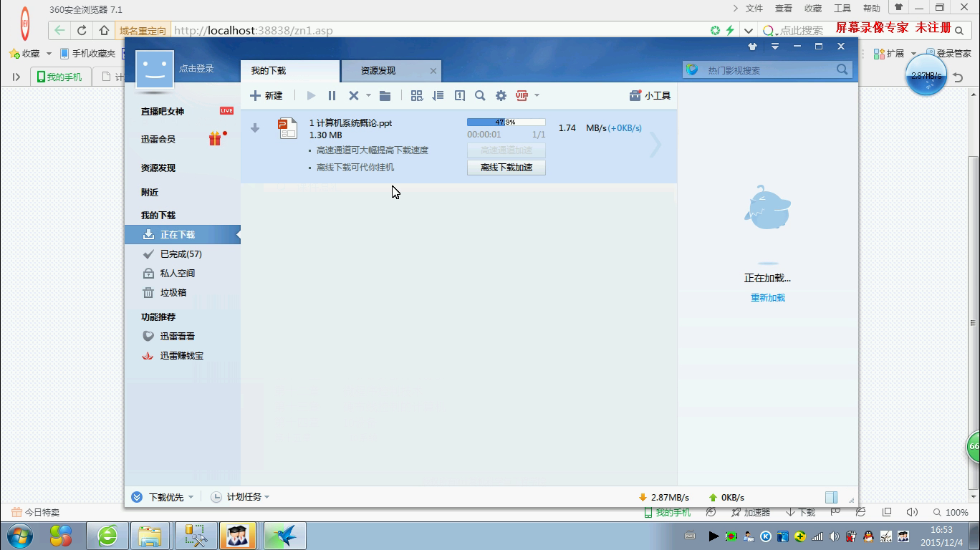
Task: Click the QQ penguin icon in the system tray
Action: coord(869,536)
